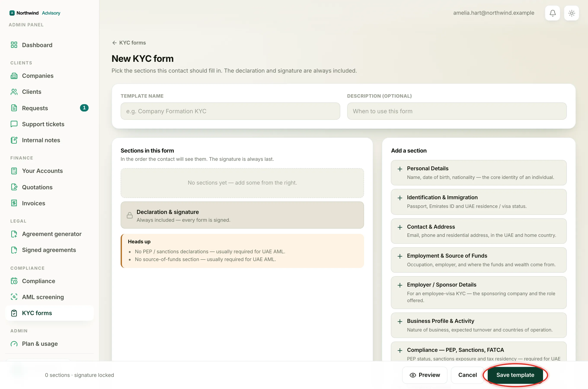
Task: Open Support tickets page
Action: click(x=49, y=124)
